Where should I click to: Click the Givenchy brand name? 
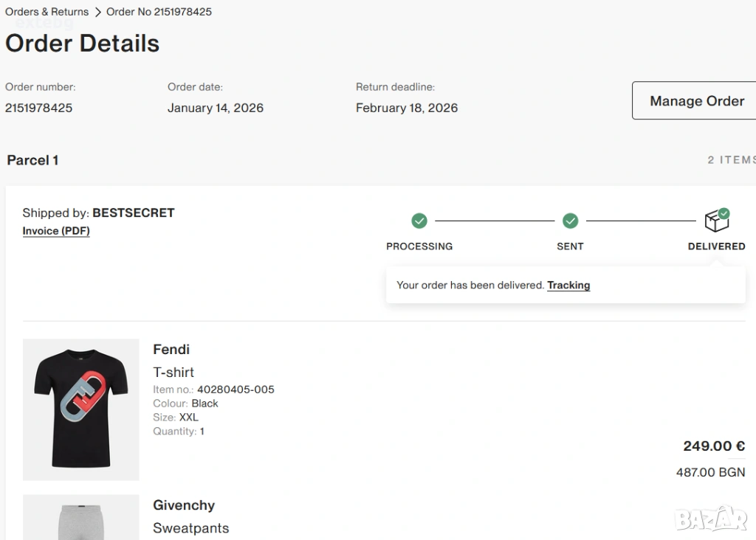[x=184, y=505]
